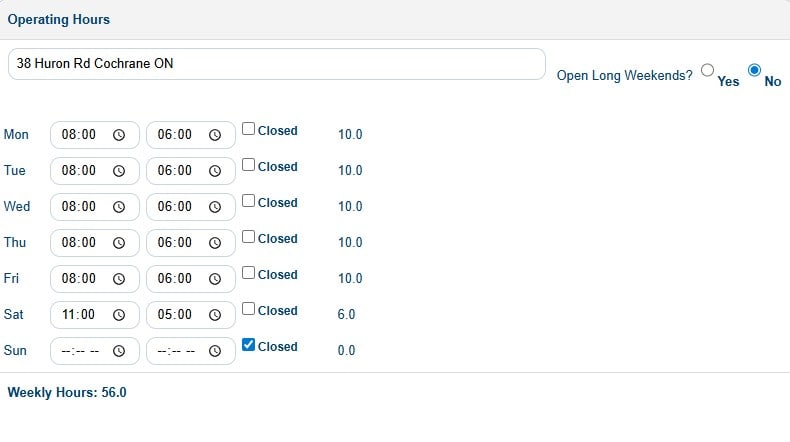Image resolution: width=790 pixels, height=442 pixels.
Task: Select No for Open Long Weekends
Action: pos(754,71)
